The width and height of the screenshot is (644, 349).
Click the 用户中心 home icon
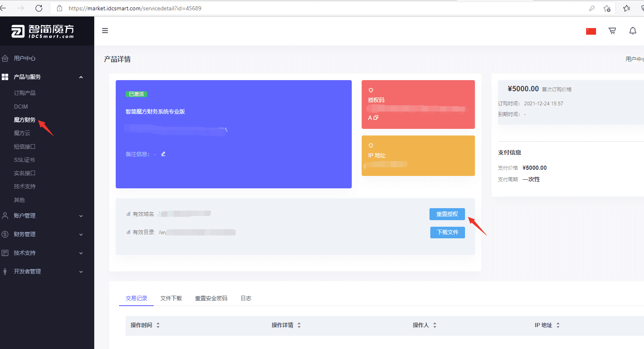point(5,58)
